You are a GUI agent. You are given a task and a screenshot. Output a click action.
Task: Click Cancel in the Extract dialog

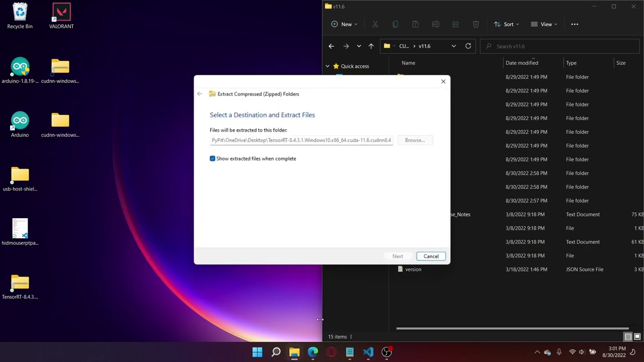(x=431, y=256)
